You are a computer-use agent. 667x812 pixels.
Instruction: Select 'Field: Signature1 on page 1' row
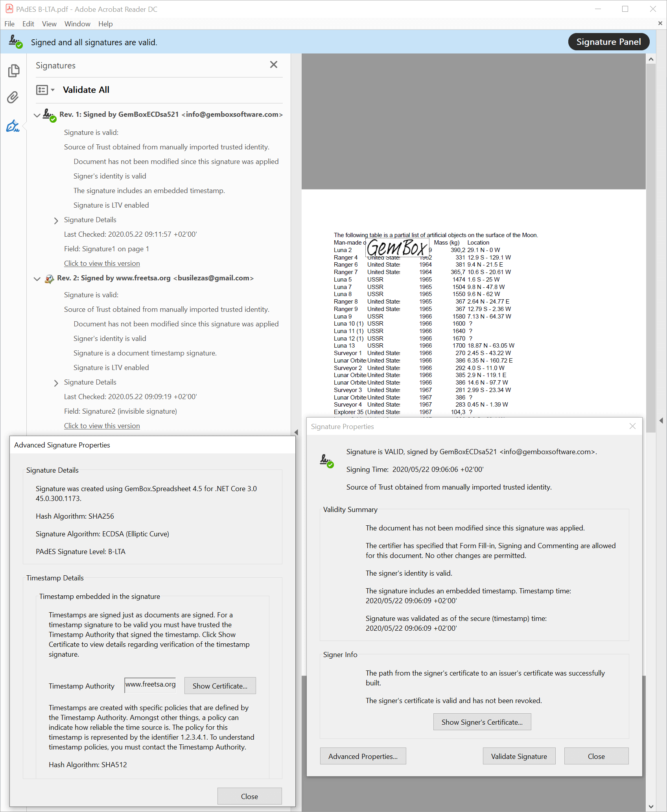pos(107,249)
